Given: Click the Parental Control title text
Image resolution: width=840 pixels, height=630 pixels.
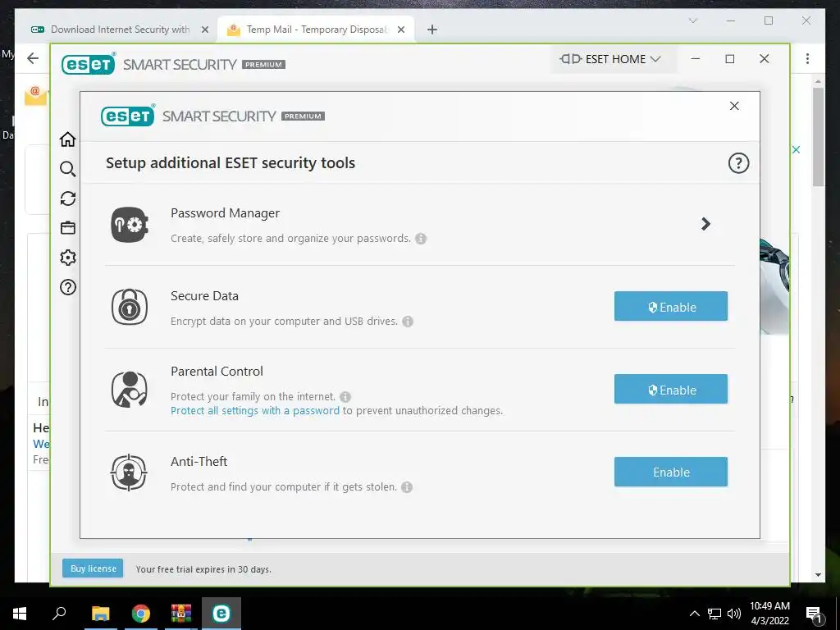Looking at the screenshot, I should pos(217,372).
